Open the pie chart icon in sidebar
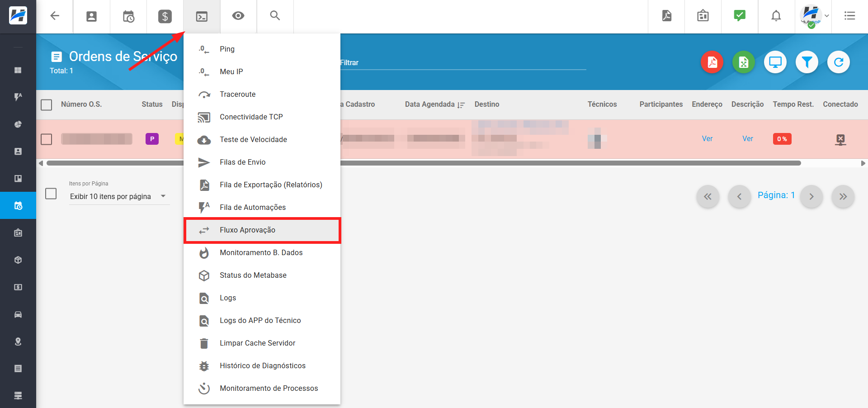 coord(18,124)
